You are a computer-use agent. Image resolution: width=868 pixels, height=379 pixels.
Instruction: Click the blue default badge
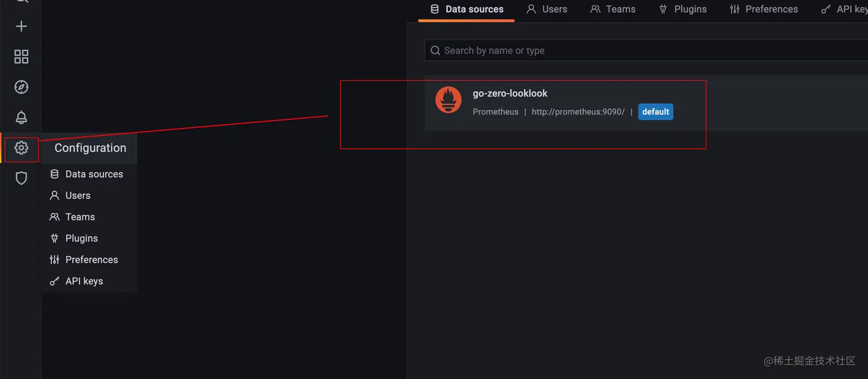(656, 112)
